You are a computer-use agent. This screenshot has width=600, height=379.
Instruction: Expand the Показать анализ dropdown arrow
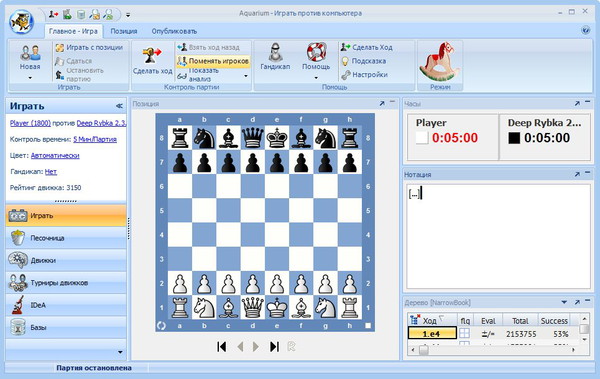(x=246, y=76)
